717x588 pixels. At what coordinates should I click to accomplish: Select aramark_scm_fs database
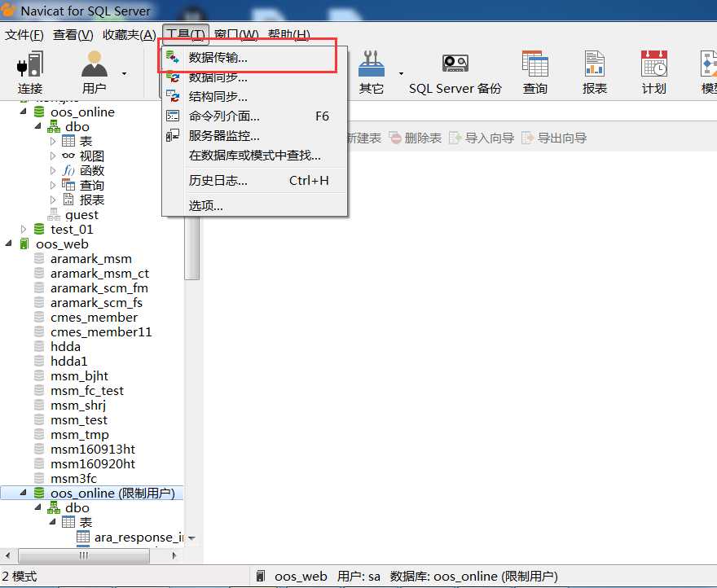point(96,302)
